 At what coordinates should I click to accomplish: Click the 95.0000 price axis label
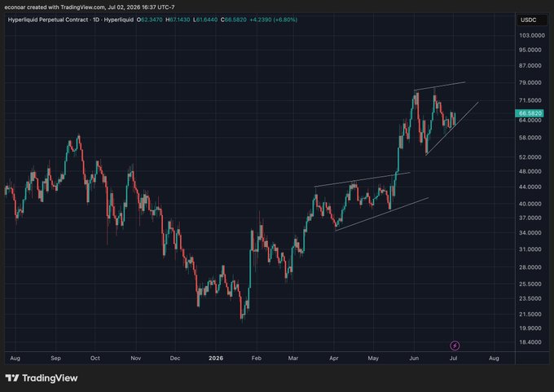[530, 50]
